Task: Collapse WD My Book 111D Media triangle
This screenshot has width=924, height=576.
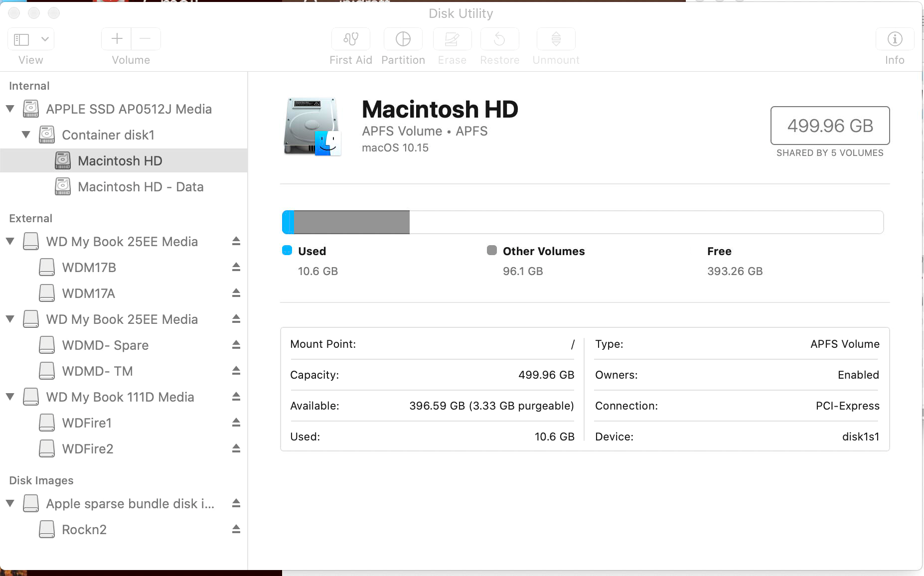Action: [x=10, y=397]
